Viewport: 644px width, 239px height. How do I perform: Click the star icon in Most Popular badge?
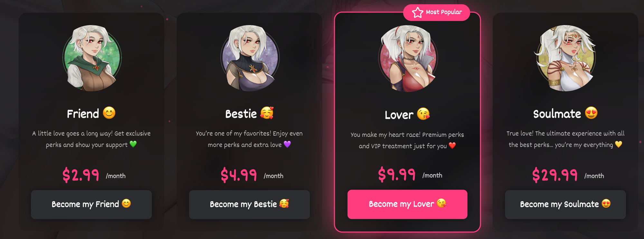tap(418, 13)
